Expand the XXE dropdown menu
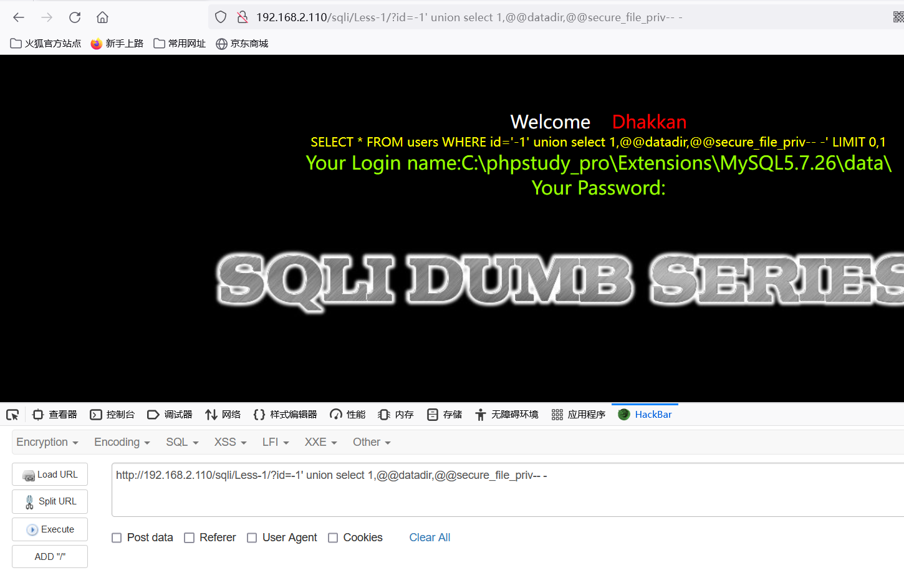 point(321,442)
